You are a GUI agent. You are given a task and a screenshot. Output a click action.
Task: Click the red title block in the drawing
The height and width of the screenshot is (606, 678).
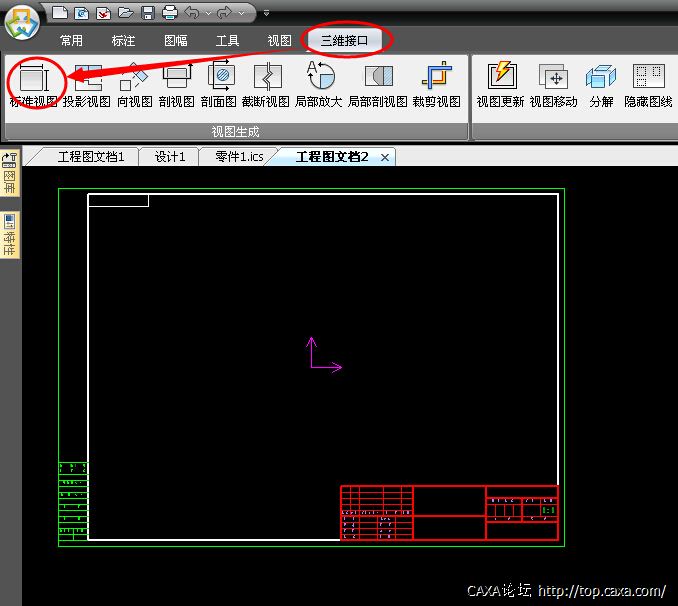[x=449, y=513]
